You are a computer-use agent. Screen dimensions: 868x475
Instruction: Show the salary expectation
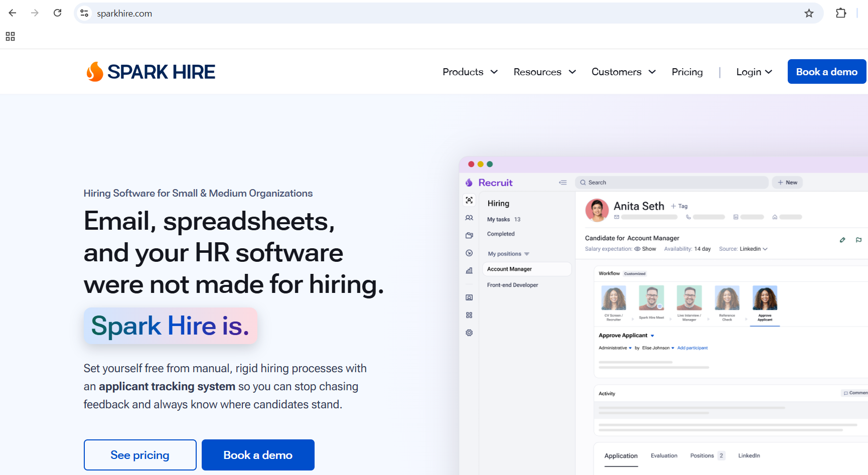pos(645,249)
